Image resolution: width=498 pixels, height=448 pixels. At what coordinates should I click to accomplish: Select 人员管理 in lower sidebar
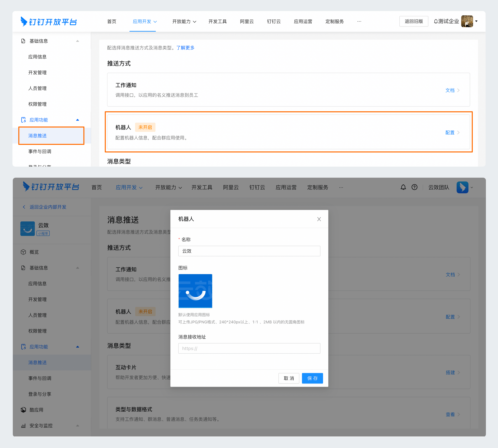(37, 315)
